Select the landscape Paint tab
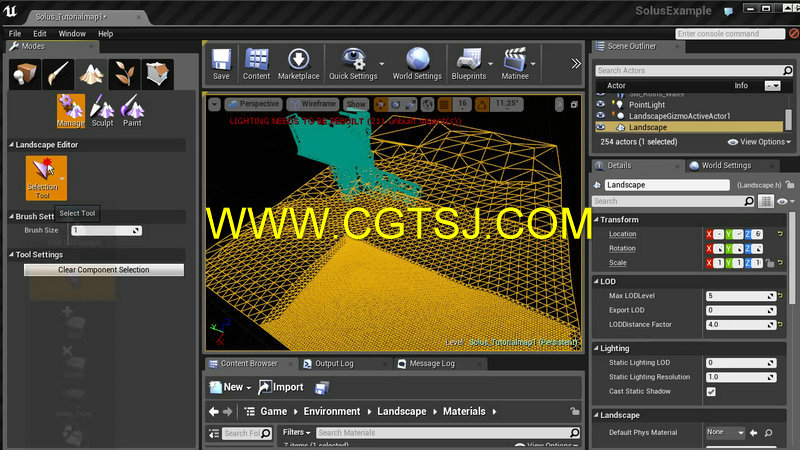The height and width of the screenshot is (450, 800). 132,110
